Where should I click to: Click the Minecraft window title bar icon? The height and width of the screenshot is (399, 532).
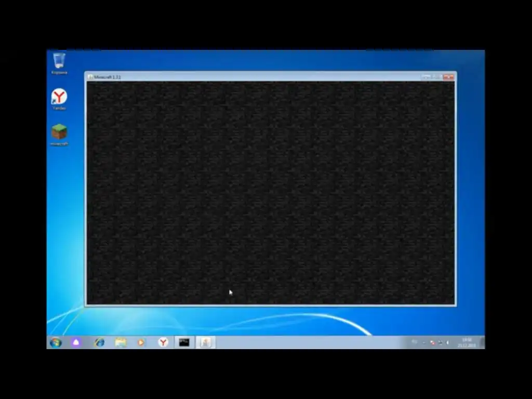point(90,77)
